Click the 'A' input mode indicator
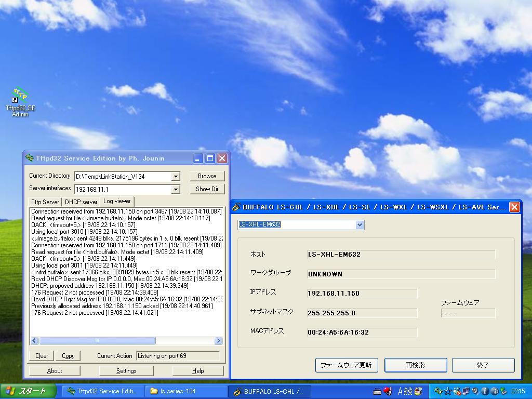Image resolution: width=532 pixels, height=399 pixels. (400, 391)
